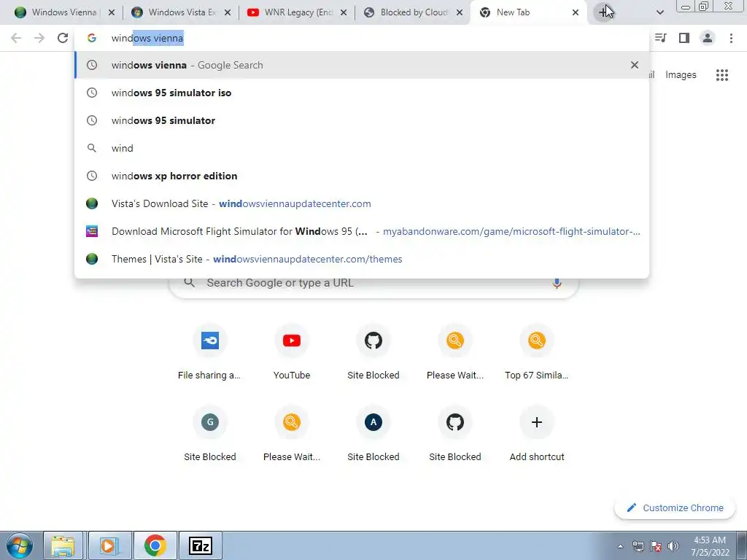This screenshot has height=560, width=747.
Task: Launch Windows Media Player from taskbar
Action: click(109, 545)
